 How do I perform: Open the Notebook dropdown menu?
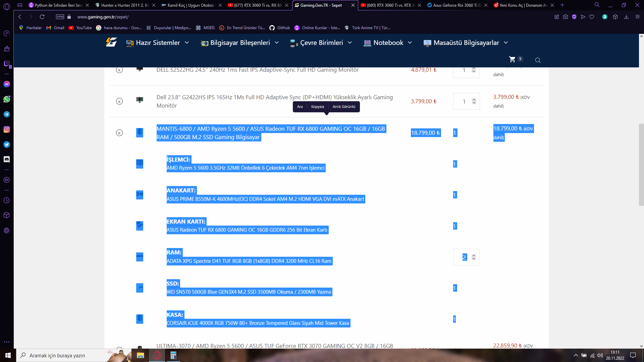pos(388,43)
